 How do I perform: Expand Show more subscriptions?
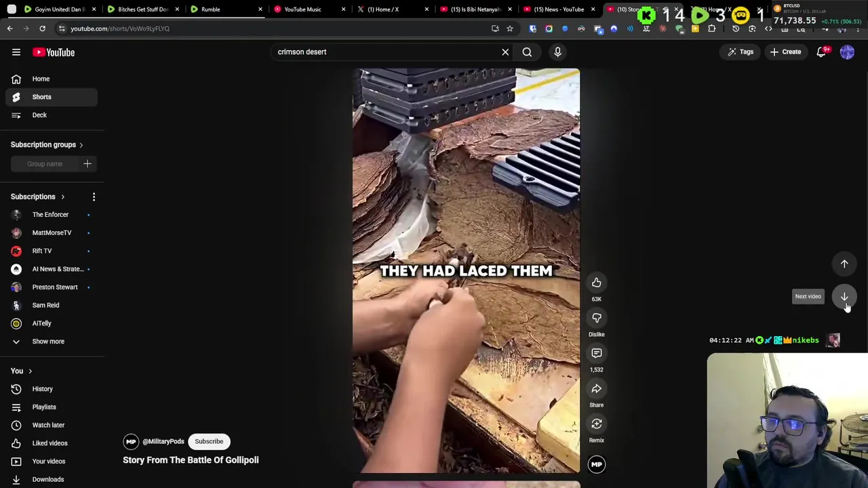[52, 342]
